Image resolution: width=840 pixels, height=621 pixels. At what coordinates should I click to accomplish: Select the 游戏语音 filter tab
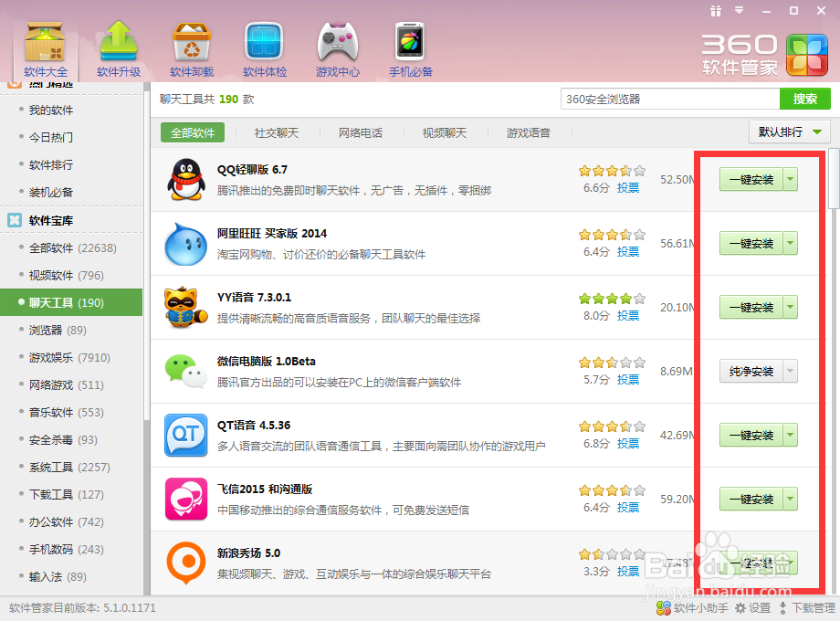click(x=529, y=133)
